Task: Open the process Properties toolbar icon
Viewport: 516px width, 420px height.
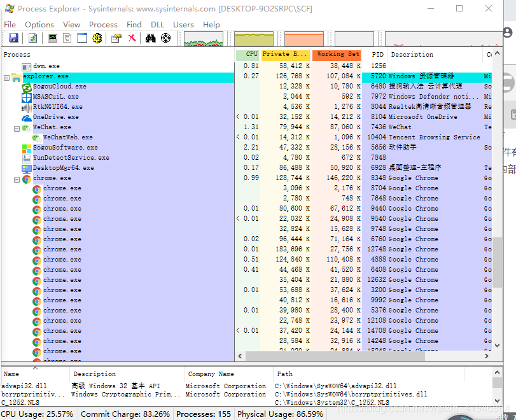Action: 116,38
